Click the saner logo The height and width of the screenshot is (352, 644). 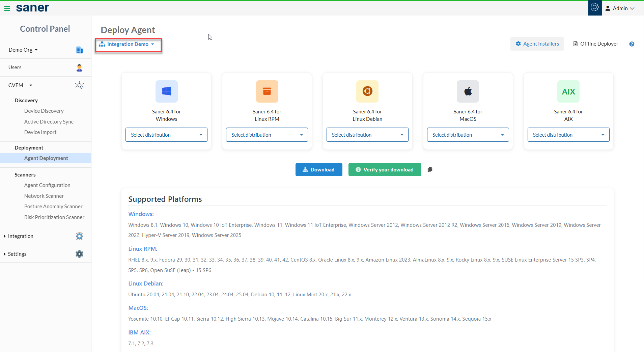[x=32, y=8]
